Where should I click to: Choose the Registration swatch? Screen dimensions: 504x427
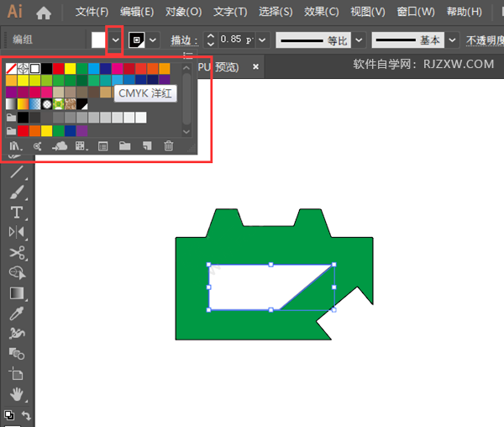coord(24,68)
